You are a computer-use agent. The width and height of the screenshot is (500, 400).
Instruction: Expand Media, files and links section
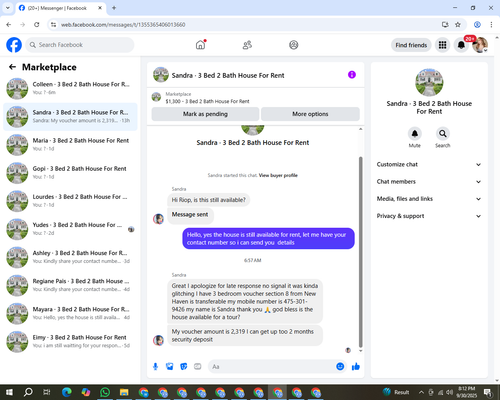429,199
